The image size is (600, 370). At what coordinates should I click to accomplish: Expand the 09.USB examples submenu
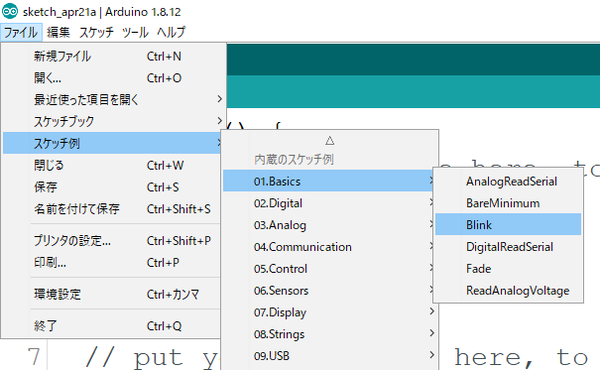(x=330, y=356)
